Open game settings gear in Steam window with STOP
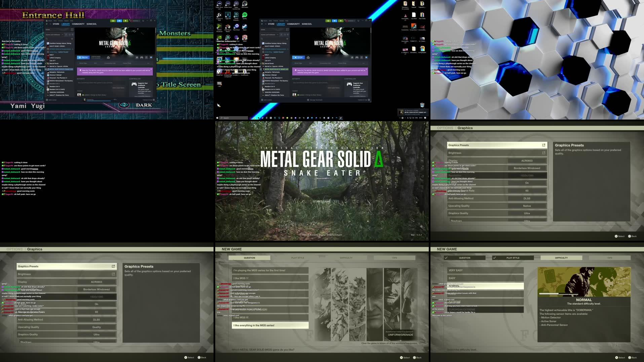644x362 pixels. pyautogui.click(x=352, y=57)
